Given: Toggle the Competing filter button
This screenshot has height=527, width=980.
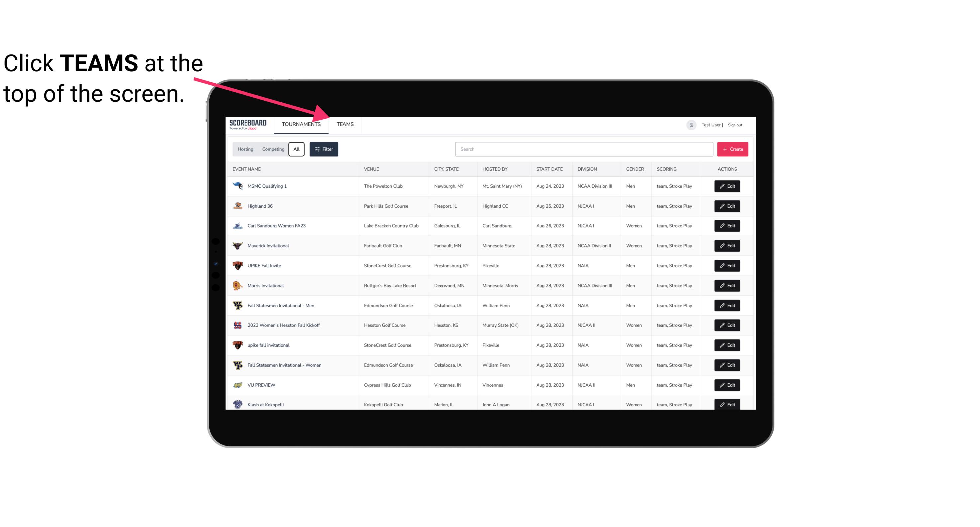Looking at the screenshot, I should 272,149.
